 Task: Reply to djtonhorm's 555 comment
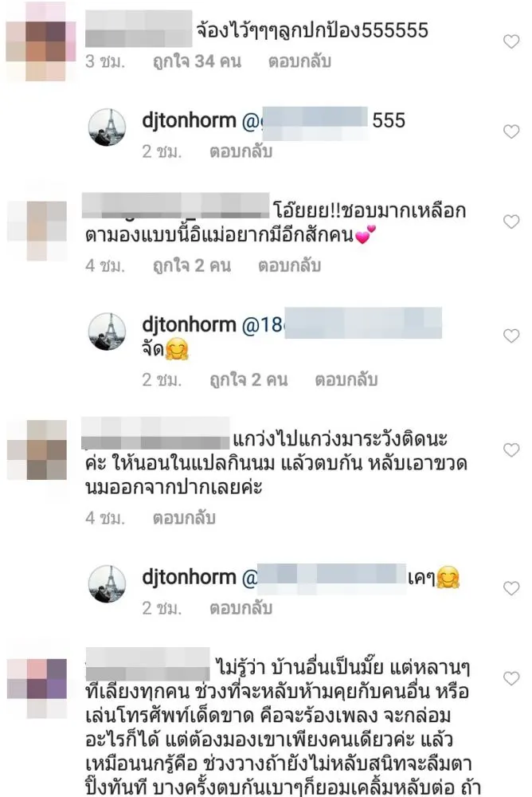click(x=241, y=151)
